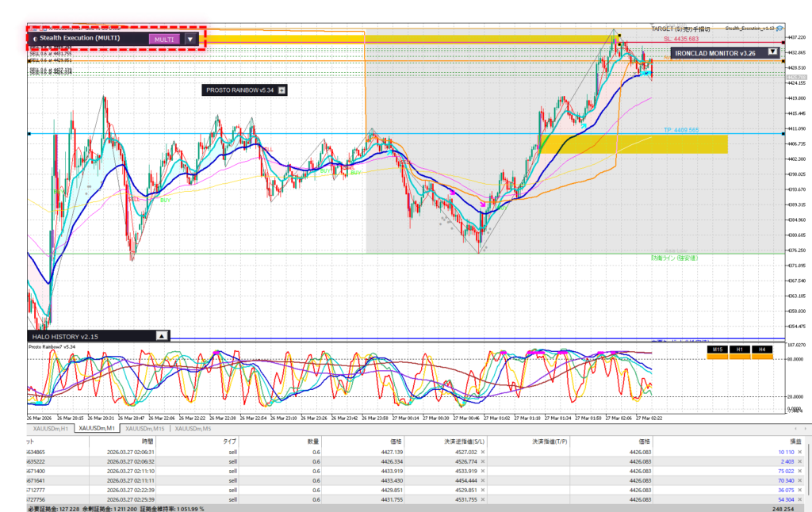Viewport: 812px width, 512px height.
Task: Expand PROSTO RAINBOW v5.34 panel with plus icon
Action: pyautogui.click(x=282, y=90)
